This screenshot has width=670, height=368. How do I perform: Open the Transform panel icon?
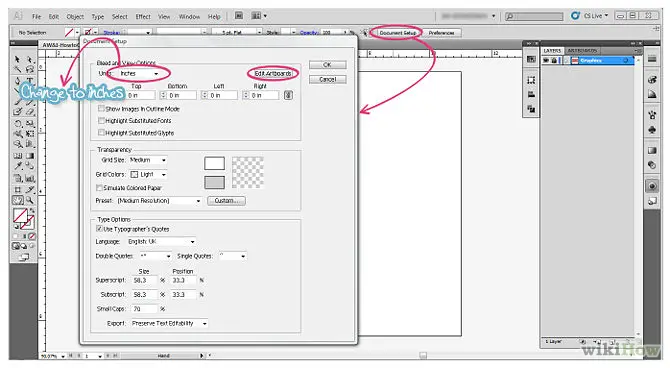point(531,80)
